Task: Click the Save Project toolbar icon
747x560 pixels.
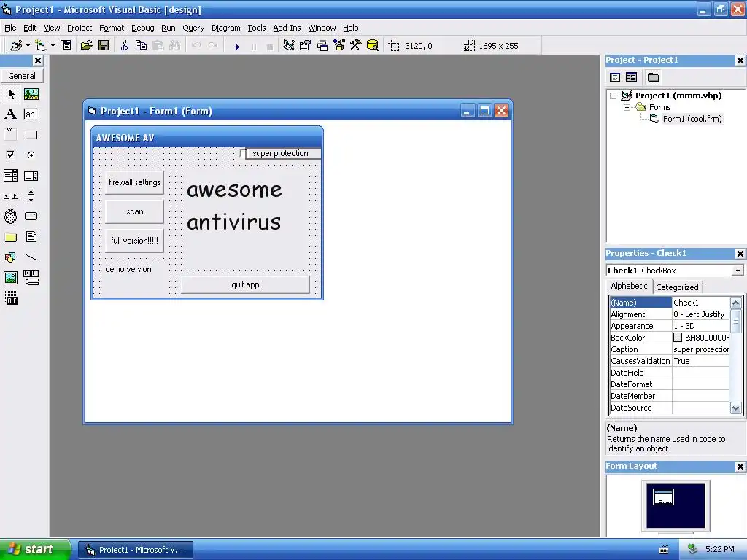Action: 104,46
